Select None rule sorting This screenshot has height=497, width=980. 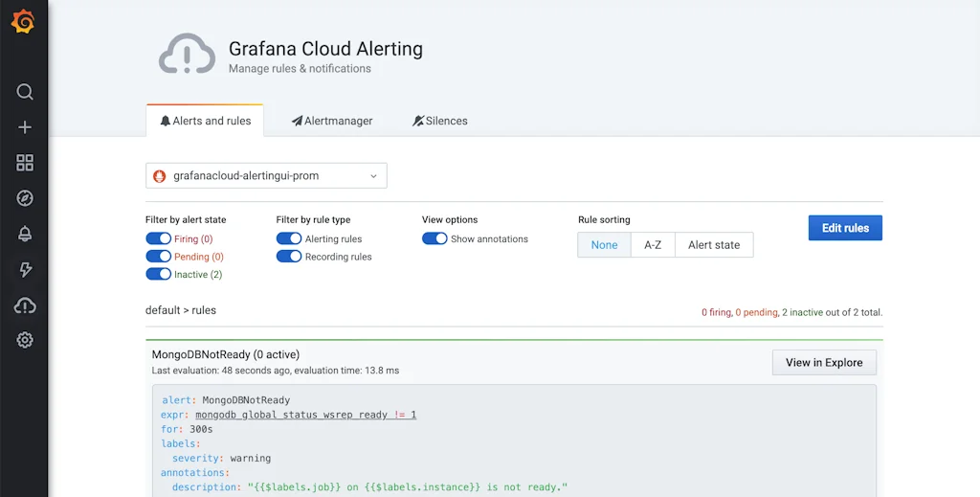click(605, 244)
